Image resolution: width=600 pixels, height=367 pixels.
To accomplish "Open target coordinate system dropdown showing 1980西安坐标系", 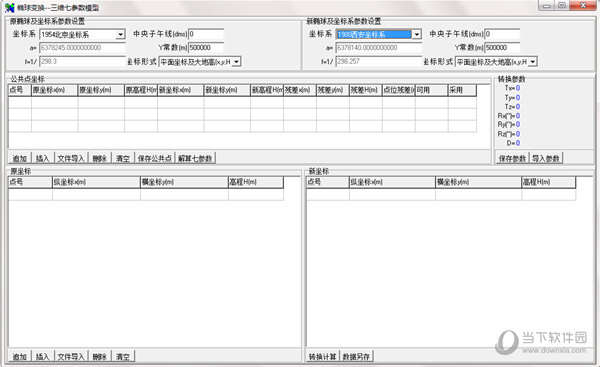I will click(x=378, y=34).
